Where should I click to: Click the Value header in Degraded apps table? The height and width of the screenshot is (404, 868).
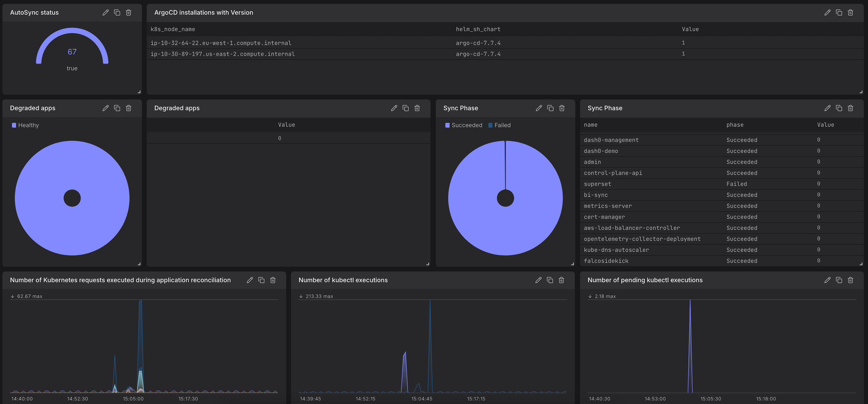coord(286,125)
